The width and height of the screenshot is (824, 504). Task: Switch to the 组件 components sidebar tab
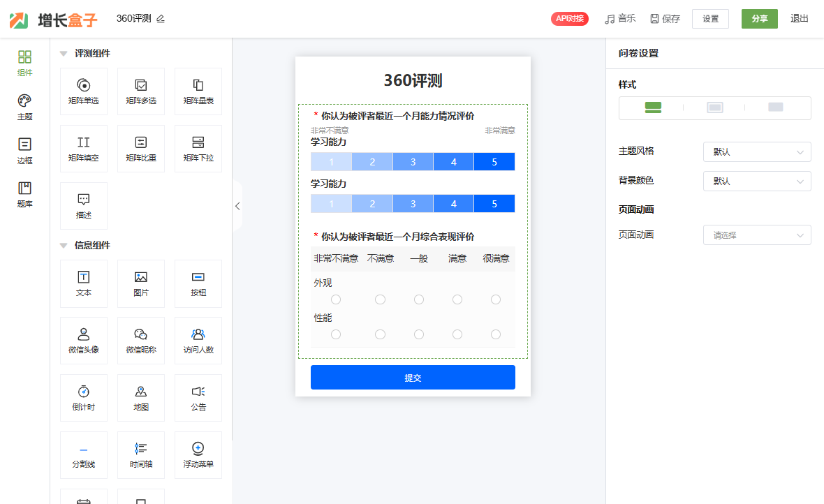[x=24, y=63]
